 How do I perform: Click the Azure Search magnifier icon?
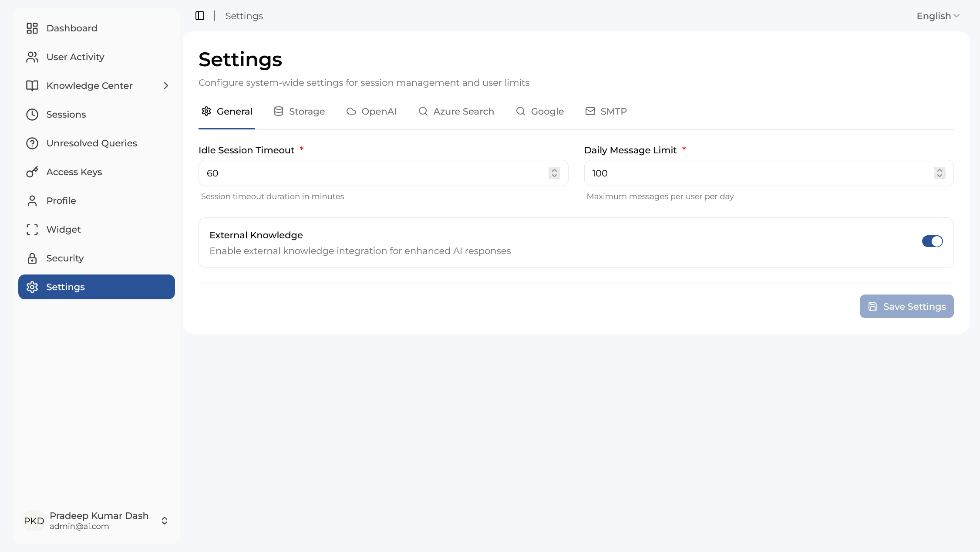423,112
